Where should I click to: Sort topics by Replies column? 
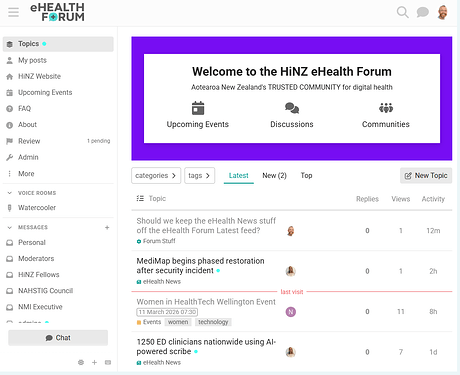coord(367,199)
